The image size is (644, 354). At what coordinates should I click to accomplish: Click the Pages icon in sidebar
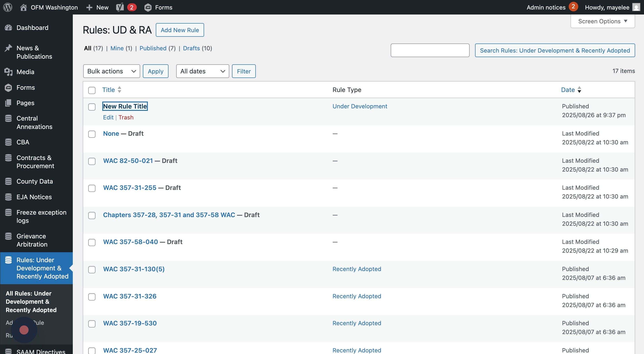coord(8,103)
